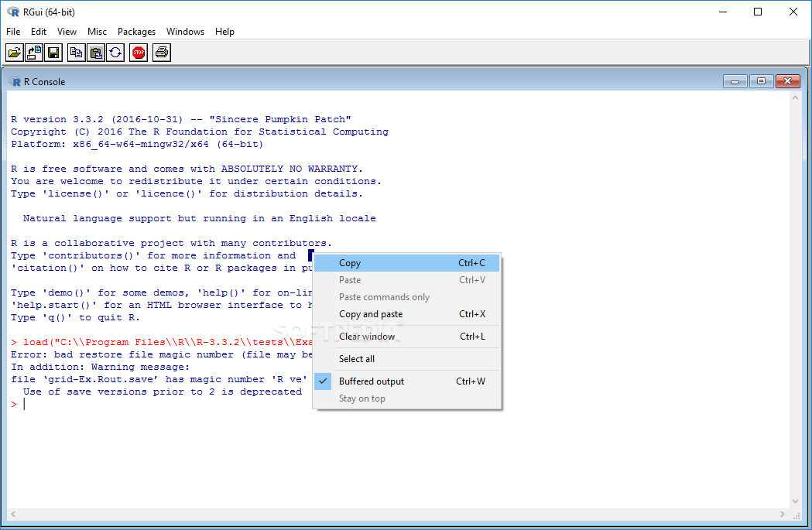Click the Open script toolbar icon
Image resolution: width=812 pixels, height=530 pixels.
[14, 53]
